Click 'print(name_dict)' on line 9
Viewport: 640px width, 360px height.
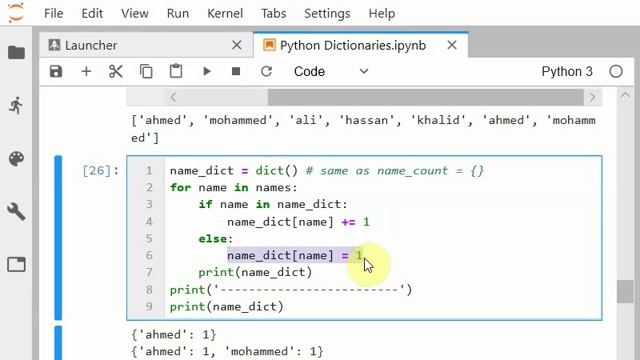click(227, 307)
